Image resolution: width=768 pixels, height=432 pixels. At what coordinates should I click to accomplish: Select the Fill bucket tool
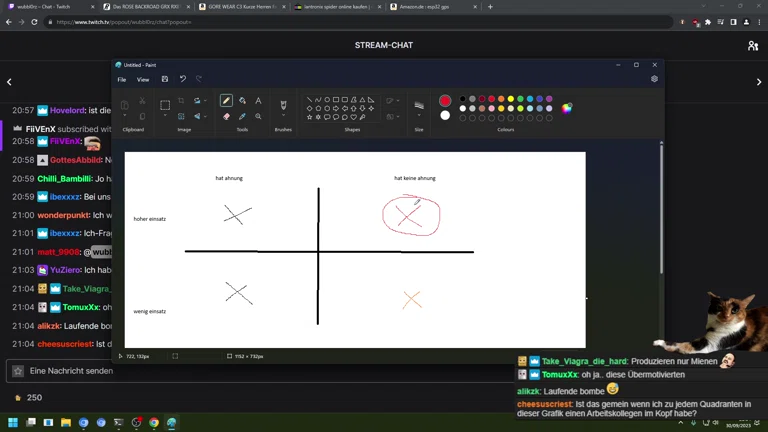tap(242, 101)
